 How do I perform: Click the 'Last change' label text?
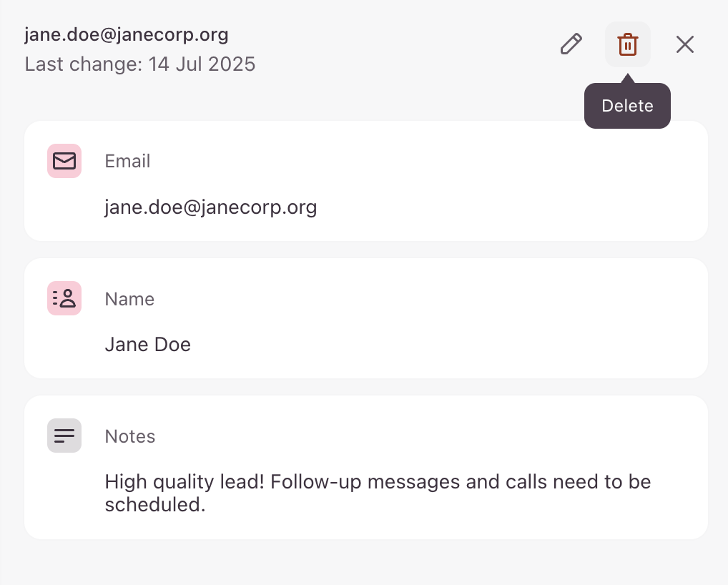coord(84,64)
